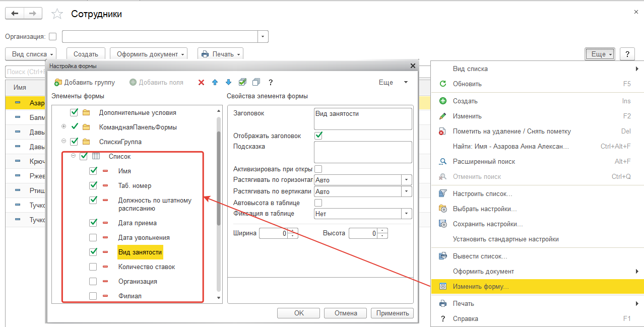This screenshot has width=644, height=327.
Task: Click the Расширенный поиск magnifier icon
Action: coord(443,161)
